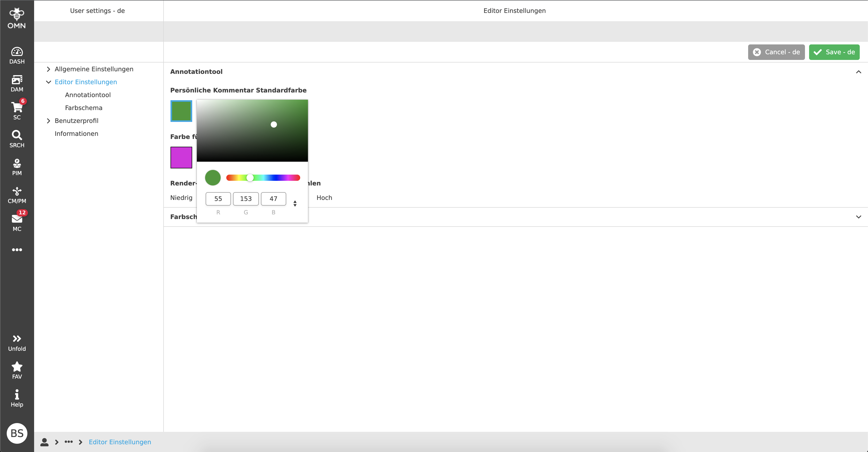Open the CM/PM module icon
868x452 pixels.
(17, 194)
